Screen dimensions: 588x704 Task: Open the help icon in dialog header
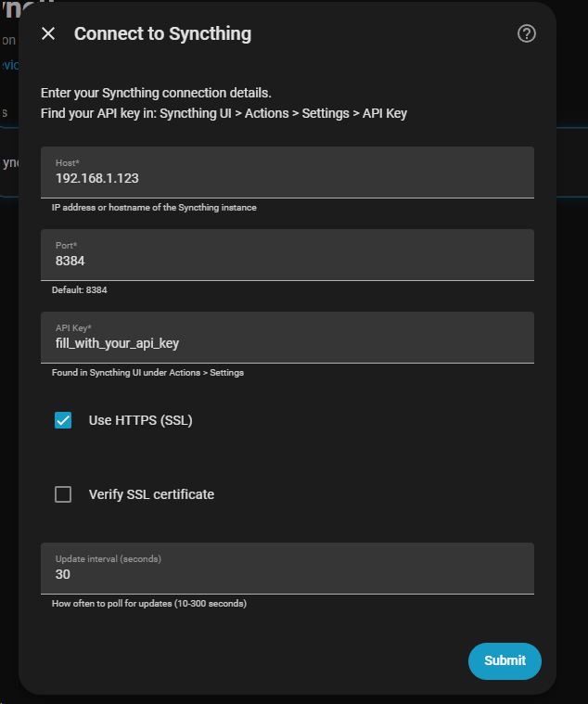point(527,33)
